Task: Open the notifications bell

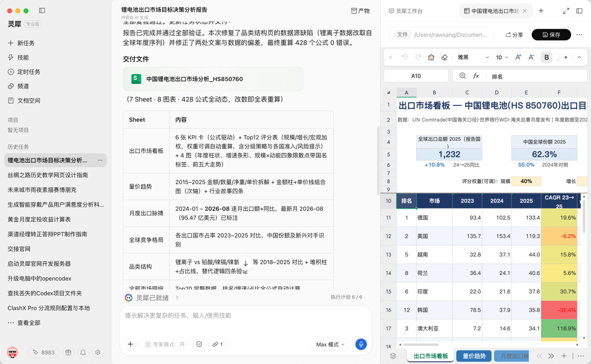Action: [83, 353]
